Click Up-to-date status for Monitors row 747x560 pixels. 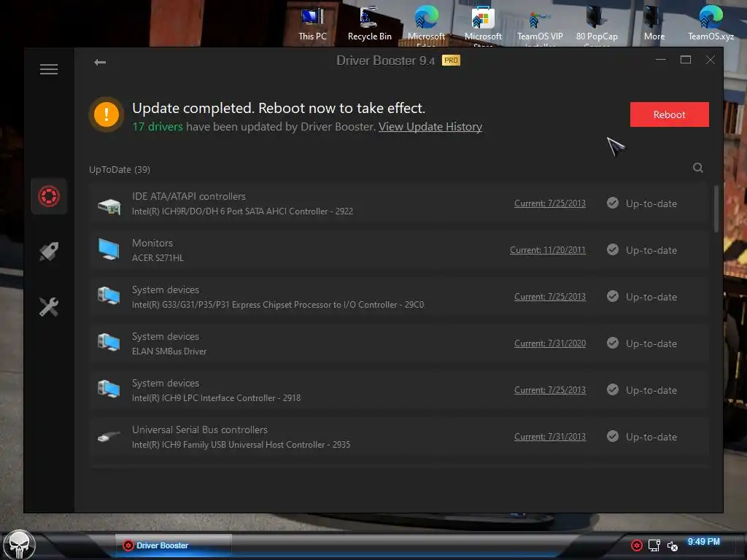(651, 250)
